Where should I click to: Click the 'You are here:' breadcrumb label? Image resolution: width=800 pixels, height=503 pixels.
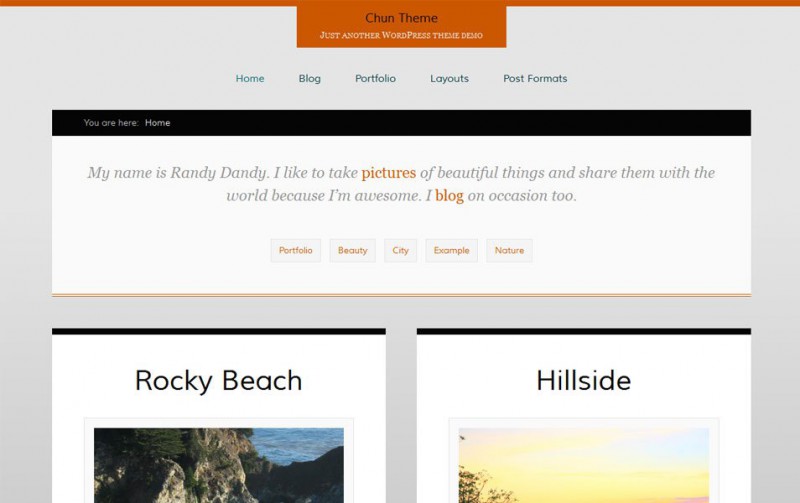[111, 123]
